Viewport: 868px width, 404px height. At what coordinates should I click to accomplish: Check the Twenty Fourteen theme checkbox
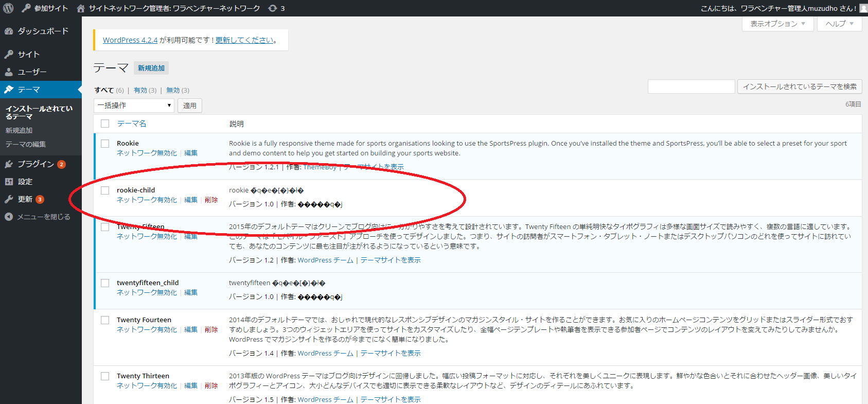105,320
